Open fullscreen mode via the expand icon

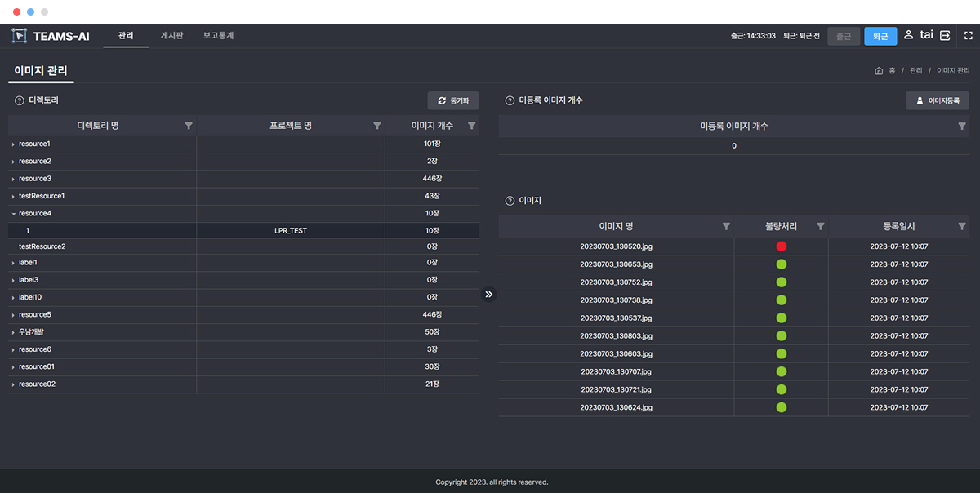pos(968,35)
